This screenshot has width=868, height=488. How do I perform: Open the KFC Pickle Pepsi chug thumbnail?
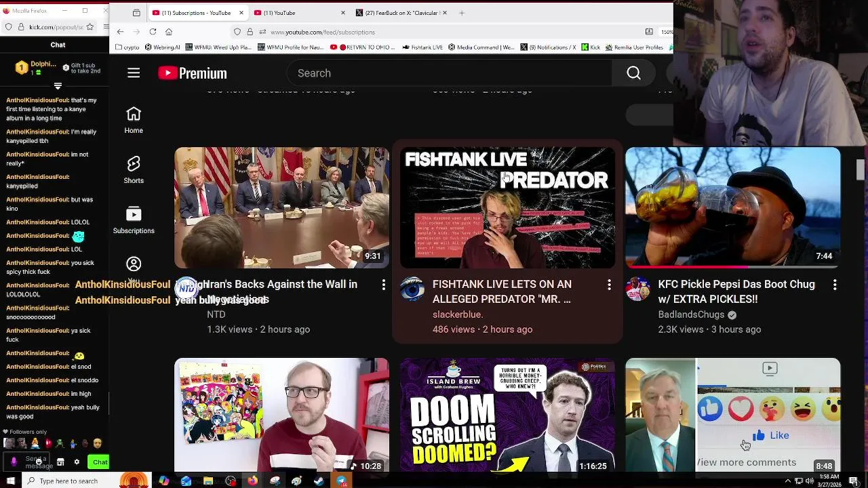tap(733, 207)
